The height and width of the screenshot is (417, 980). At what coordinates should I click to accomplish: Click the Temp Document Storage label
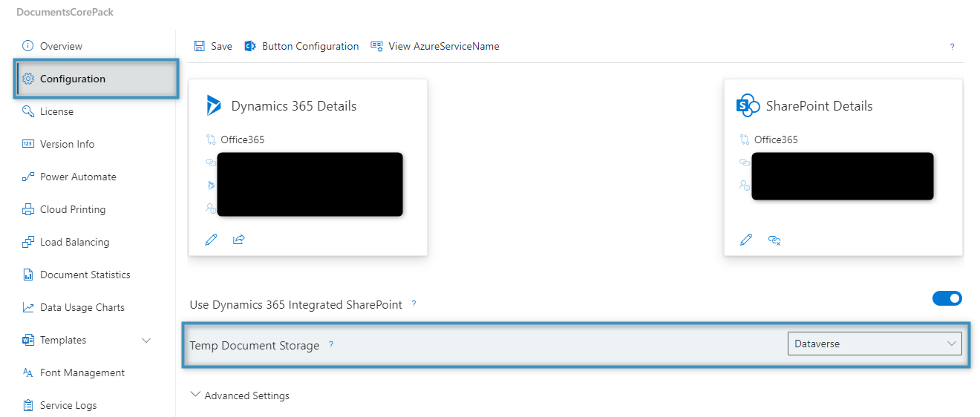255,345
